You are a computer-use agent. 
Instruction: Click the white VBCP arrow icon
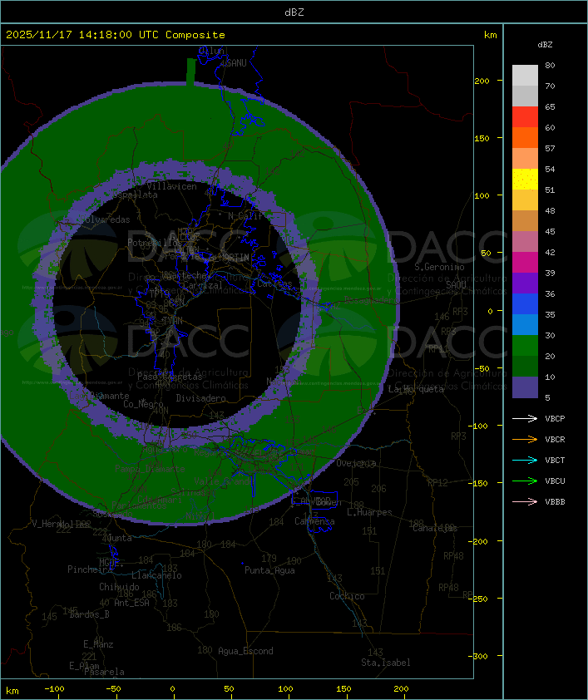pyautogui.click(x=525, y=418)
